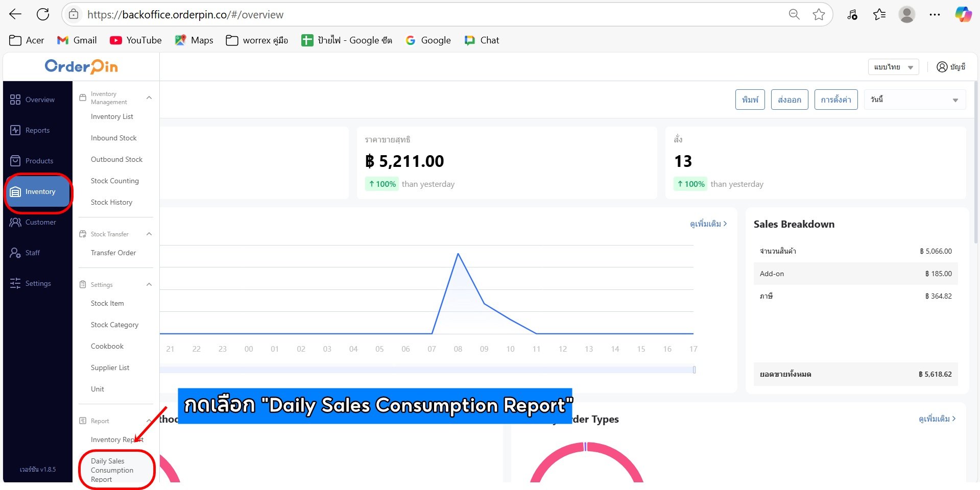The width and height of the screenshot is (980, 490).
Task: Click the settings (การตั้งค่า) button
Action: click(836, 100)
